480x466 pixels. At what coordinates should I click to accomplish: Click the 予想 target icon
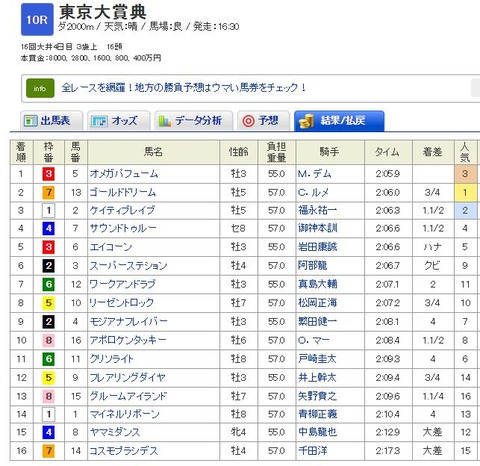pos(248,121)
